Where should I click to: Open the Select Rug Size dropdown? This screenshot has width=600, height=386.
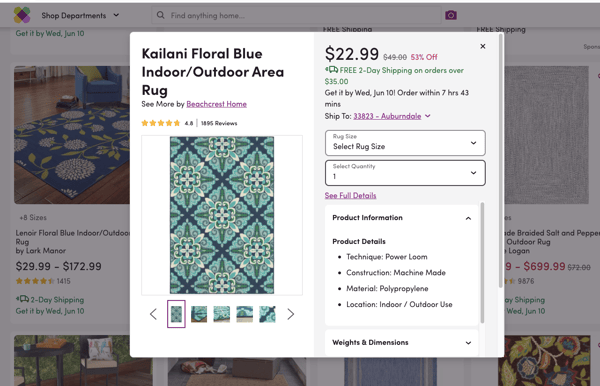(405, 143)
